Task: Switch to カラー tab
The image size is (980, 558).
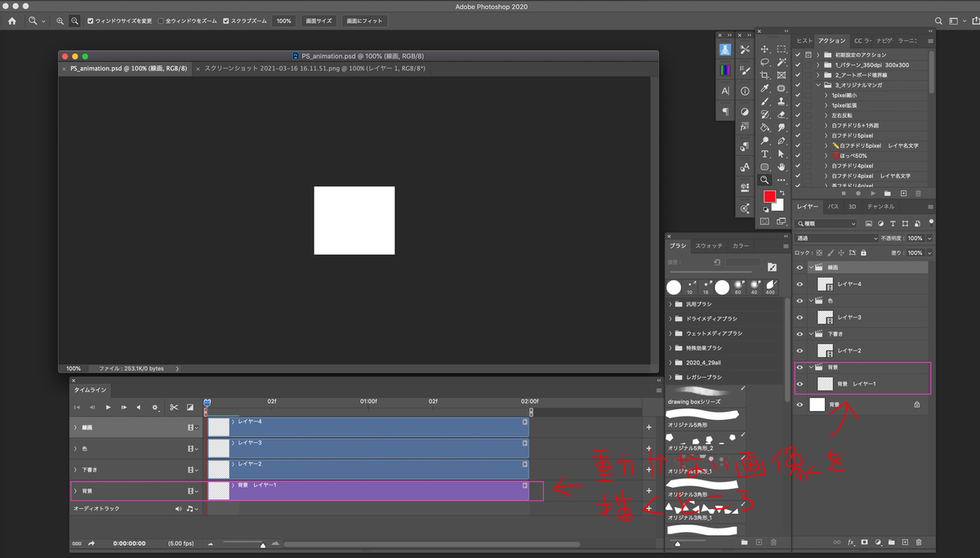Action: click(740, 245)
